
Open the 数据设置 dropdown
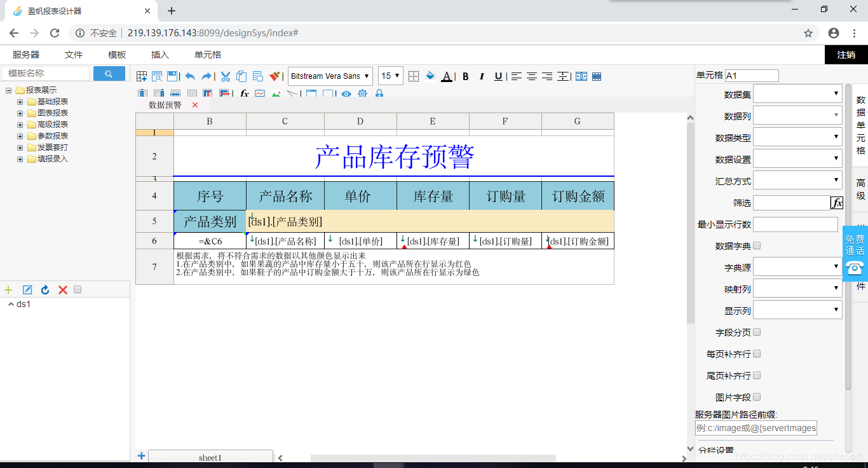pos(797,159)
